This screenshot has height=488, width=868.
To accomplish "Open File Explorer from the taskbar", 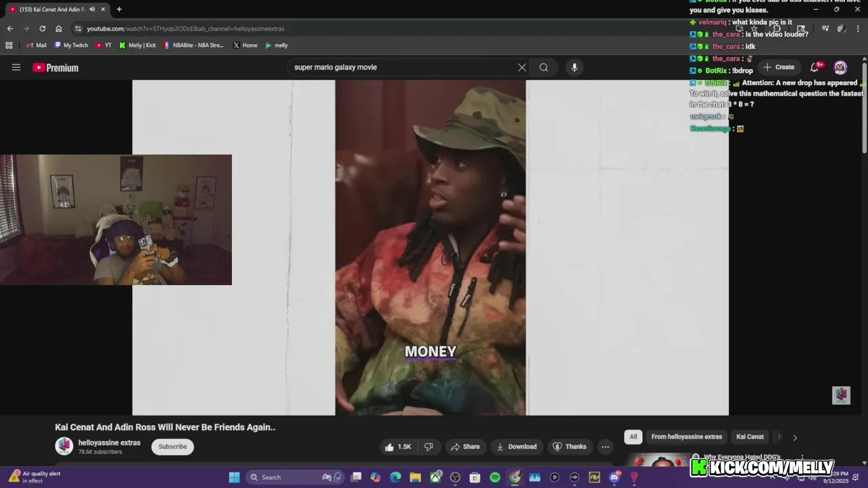I will (x=415, y=477).
